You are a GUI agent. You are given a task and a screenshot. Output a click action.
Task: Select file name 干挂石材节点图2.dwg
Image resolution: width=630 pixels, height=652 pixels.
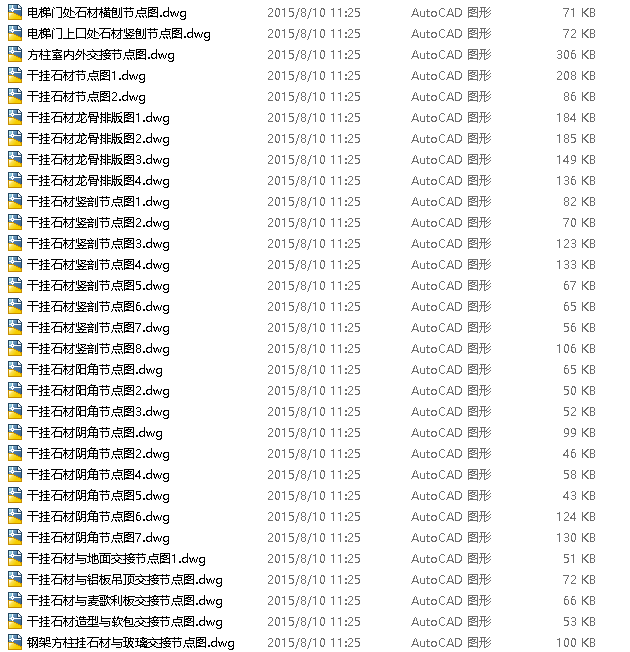tap(86, 97)
